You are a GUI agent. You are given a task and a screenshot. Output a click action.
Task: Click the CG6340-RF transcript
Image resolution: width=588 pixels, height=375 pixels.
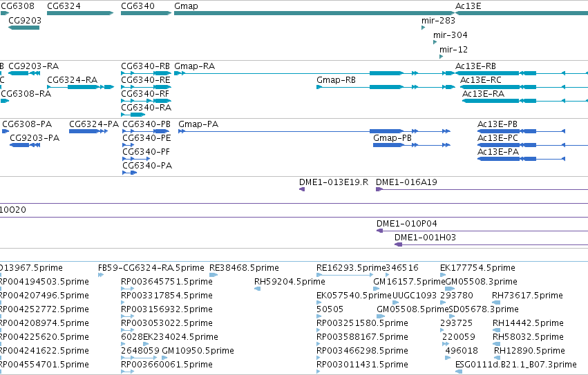146,101
